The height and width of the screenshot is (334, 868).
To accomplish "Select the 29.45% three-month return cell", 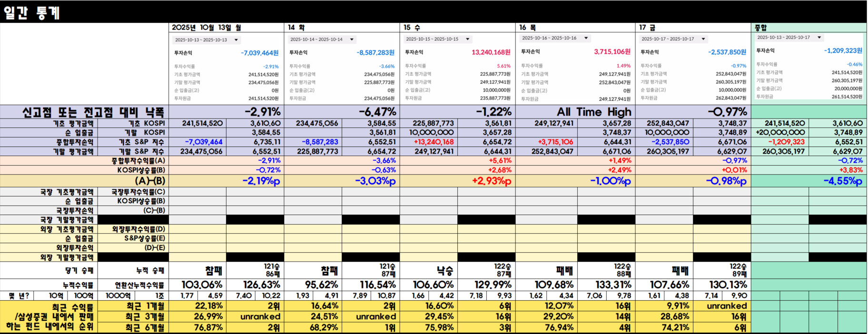I will point(429,316).
